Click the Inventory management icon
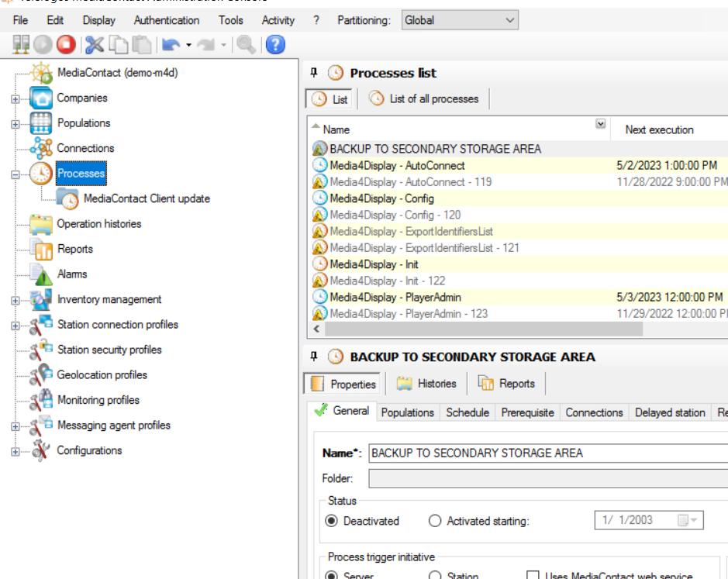The height and width of the screenshot is (579, 728). coord(41,299)
